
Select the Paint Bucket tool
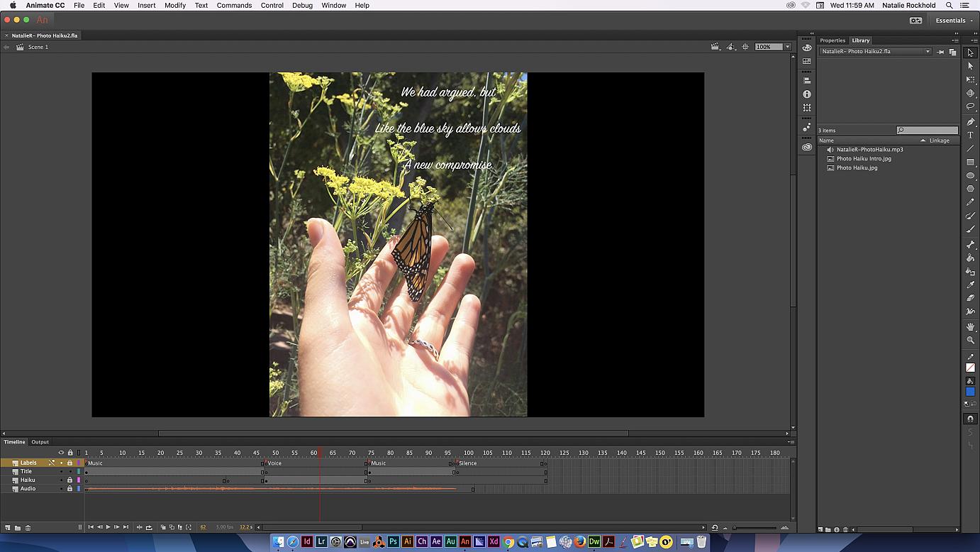[970, 258]
